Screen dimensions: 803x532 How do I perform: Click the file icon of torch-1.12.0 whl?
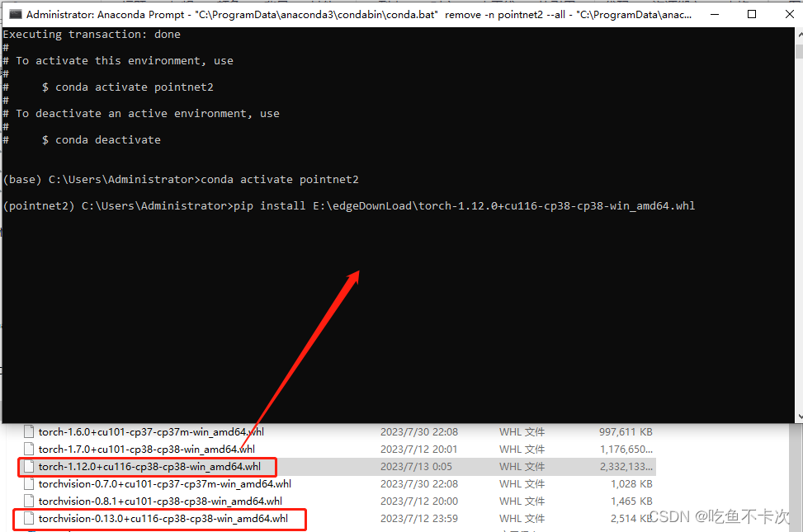[x=29, y=467]
